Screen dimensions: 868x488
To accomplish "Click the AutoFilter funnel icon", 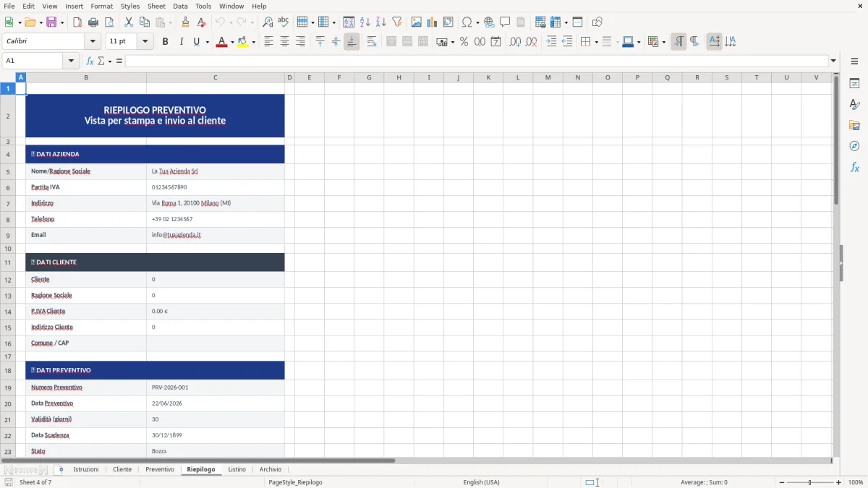I will (x=397, y=22).
